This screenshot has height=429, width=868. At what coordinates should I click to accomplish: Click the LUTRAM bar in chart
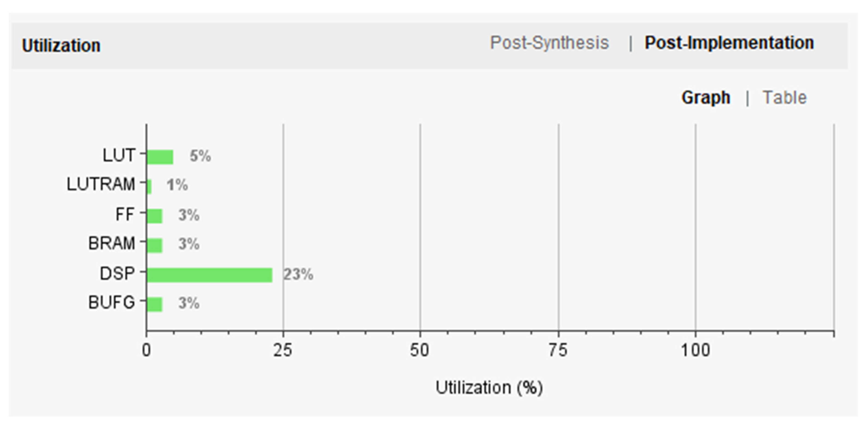[149, 186]
